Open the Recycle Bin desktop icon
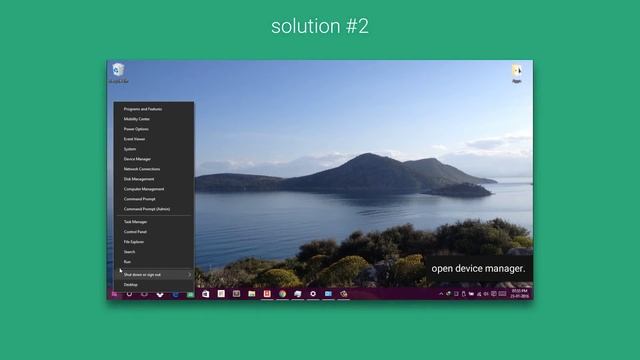Viewport: 640px width, 360px height. tap(118, 73)
